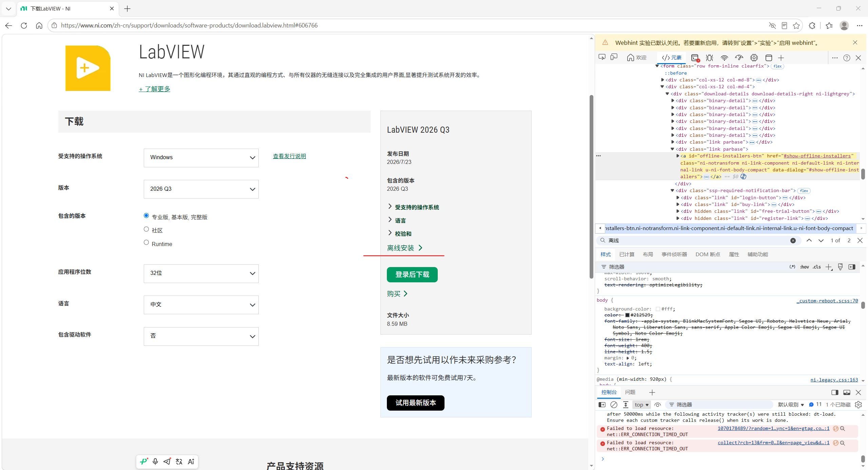The height and width of the screenshot is (470, 868).
Task: Click the 登录后下载 button
Action: pyautogui.click(x=412, y=275)
